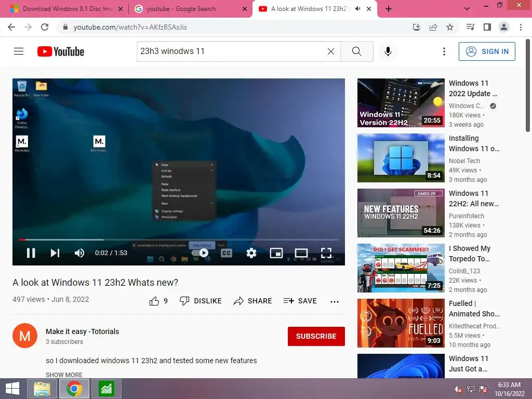Turn on closed captions (CC)
532x399 pixels.
coord(227,253)
